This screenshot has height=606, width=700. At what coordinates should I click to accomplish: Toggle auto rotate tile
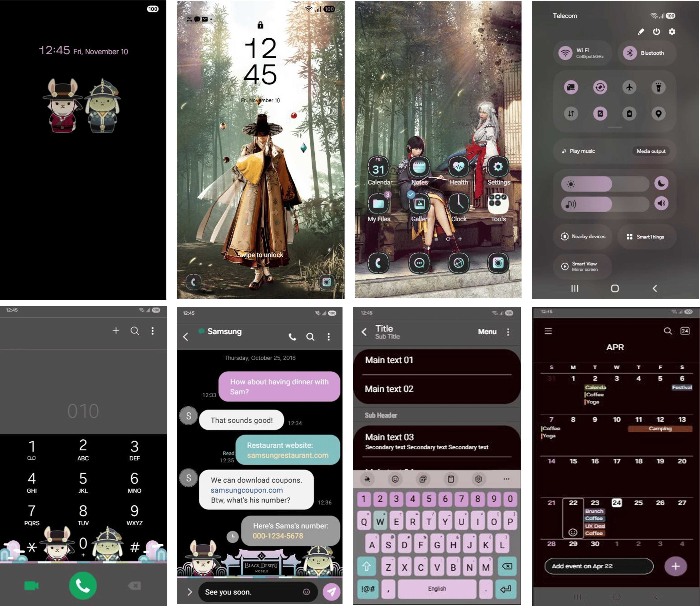600,87
